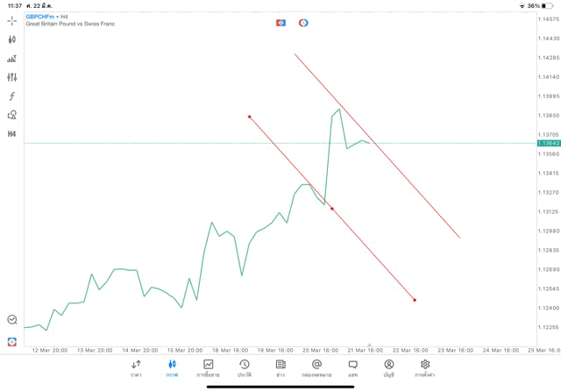561x392 pixels.
Task: Open the กล่องจดหมาย (Mailbox) tab
Action: click(x=316, y=368)
